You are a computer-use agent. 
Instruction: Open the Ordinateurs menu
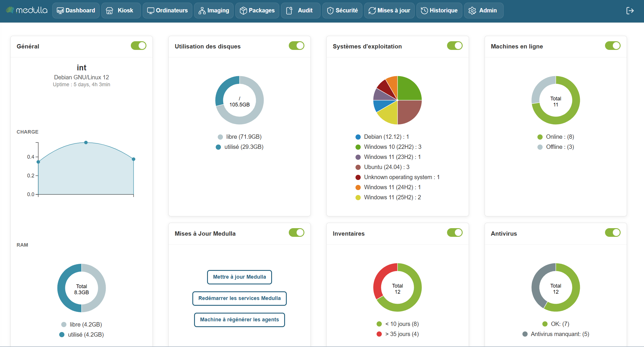167,11
